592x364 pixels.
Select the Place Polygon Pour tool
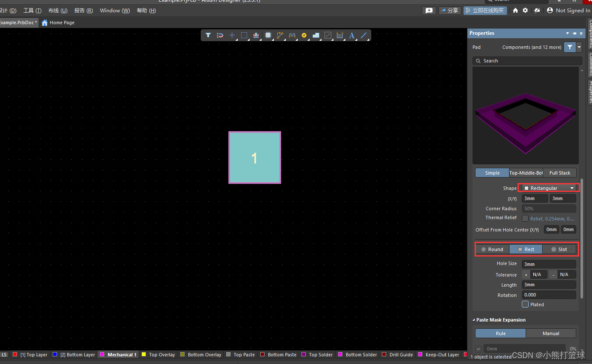tap(316, 35)
